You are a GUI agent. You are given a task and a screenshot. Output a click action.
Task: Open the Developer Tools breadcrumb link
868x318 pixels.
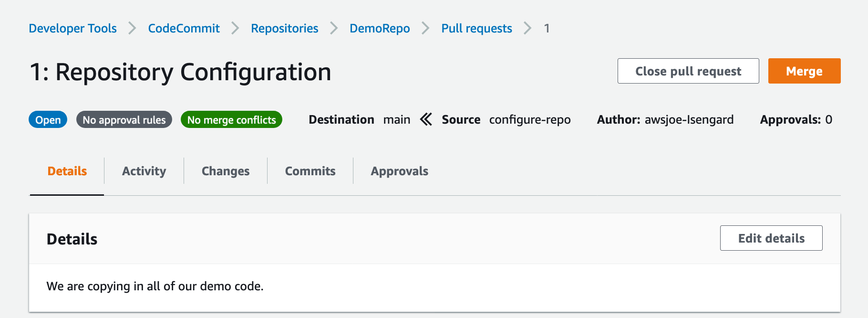click(x=72, y=28)
